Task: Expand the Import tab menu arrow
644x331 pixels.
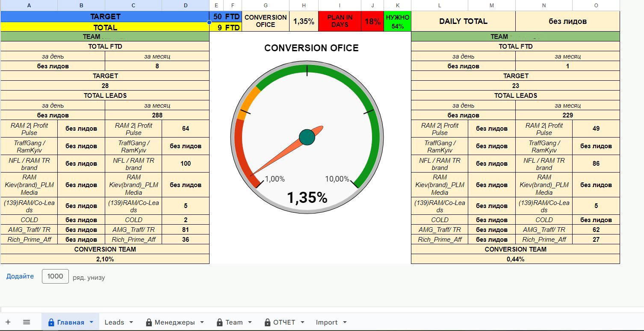Action: point(345,322)
